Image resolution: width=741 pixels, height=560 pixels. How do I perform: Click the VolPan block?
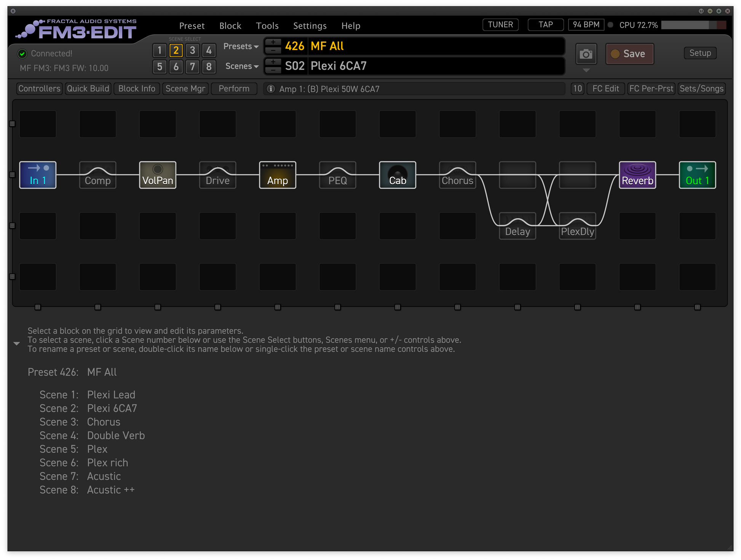[158, 175]
